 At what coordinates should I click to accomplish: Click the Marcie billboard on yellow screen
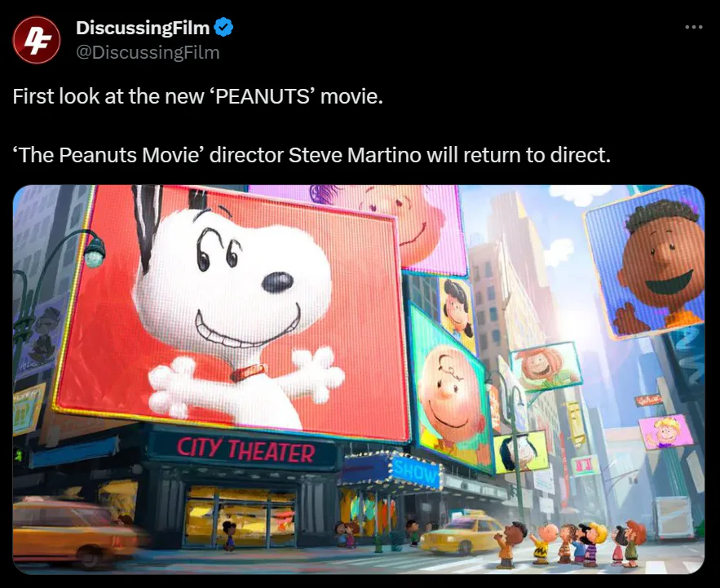pos(521,453)
